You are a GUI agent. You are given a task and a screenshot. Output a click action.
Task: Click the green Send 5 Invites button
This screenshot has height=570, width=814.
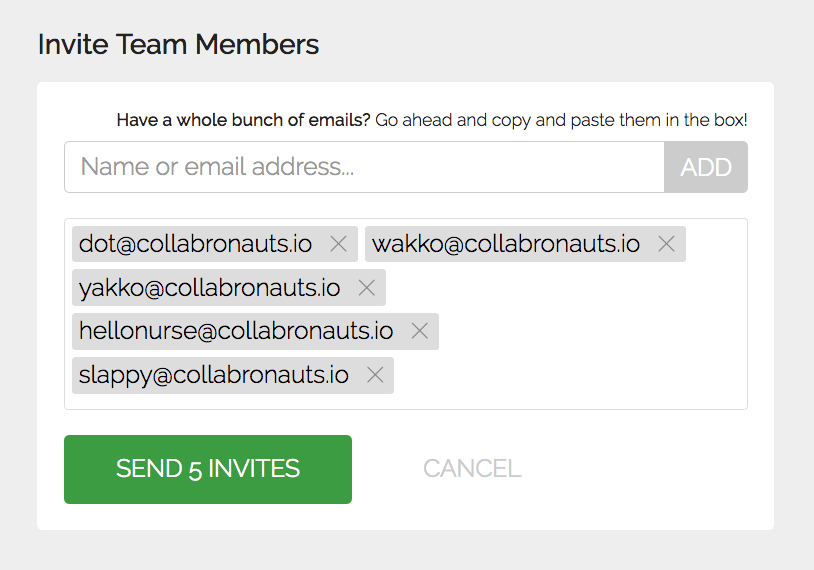coord(208,469)
